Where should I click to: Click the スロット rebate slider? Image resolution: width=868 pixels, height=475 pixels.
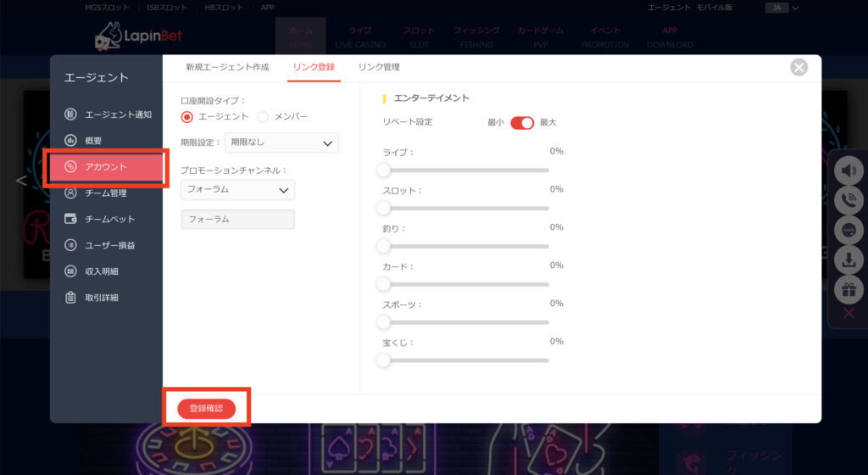tap(465, 208)
